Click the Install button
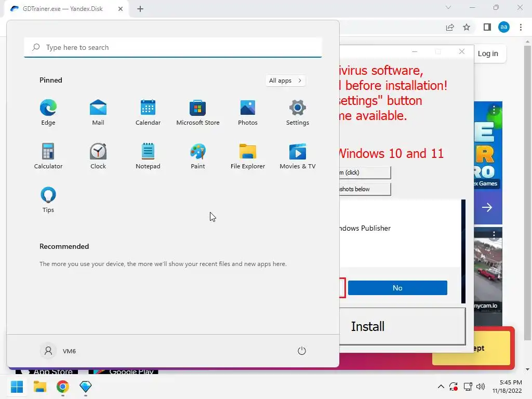 point(403,326)
